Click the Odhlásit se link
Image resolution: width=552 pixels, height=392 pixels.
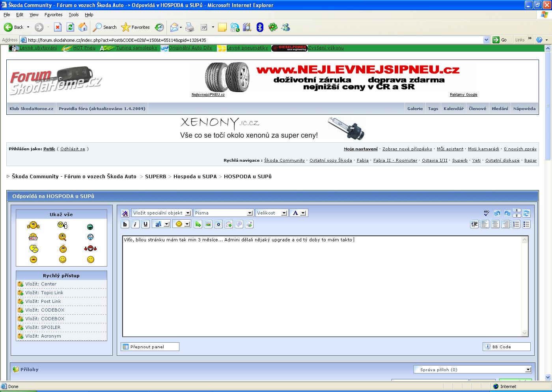[73, 149]
